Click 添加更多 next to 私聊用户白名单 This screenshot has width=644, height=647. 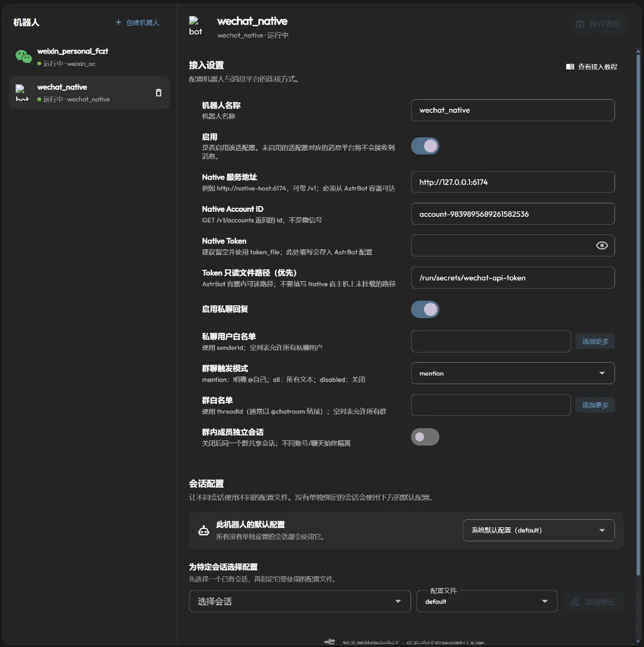coord(595,341)
